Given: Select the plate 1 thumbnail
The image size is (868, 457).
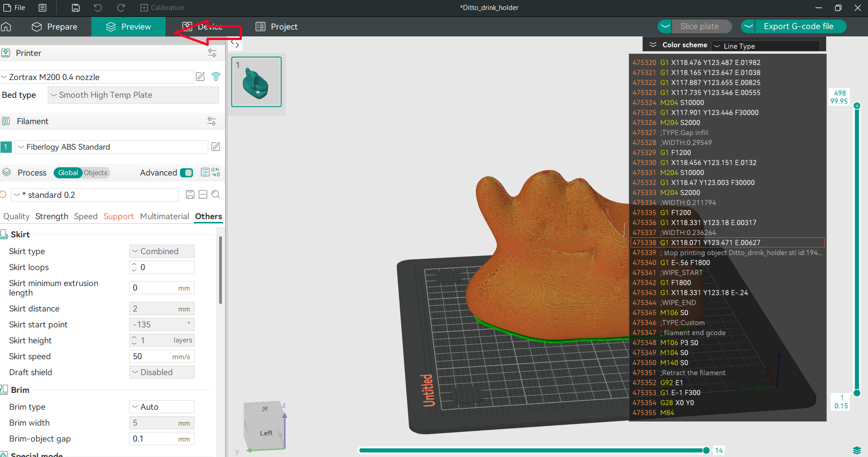Looking at the screenshot, I should [256, 82].
